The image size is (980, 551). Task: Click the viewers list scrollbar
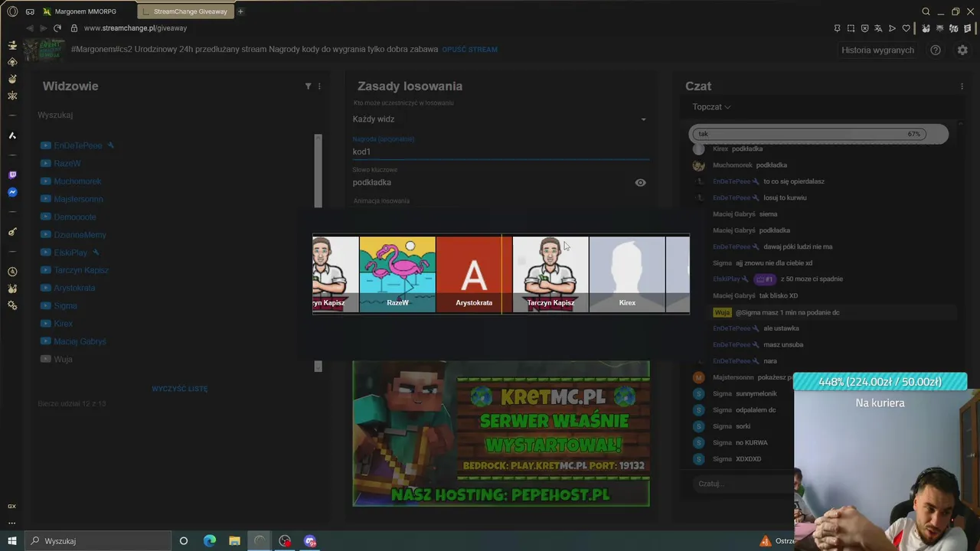tap(318, 253)
